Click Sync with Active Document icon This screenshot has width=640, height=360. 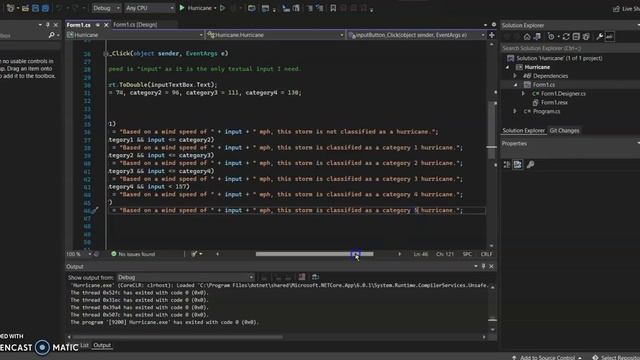pyautogui.click(x=566, y=37)
